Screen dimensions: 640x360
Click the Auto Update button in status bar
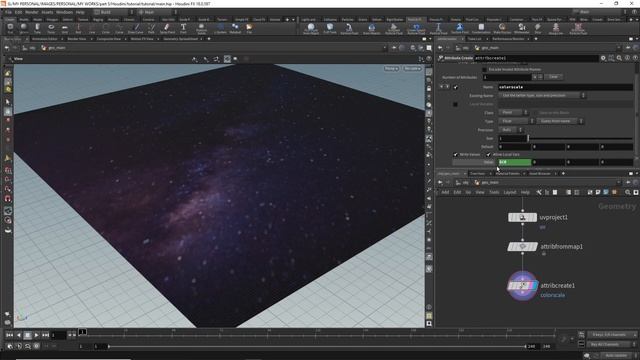(x=616, y=356)
